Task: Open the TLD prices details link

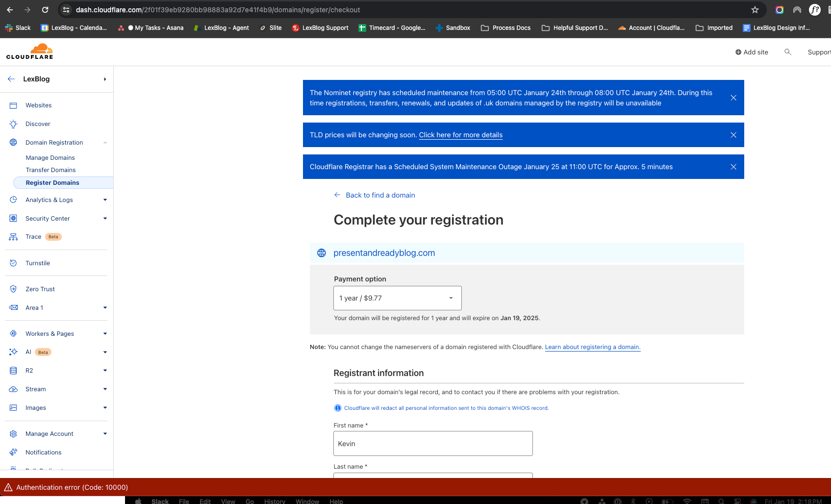Action: (460, 135)
